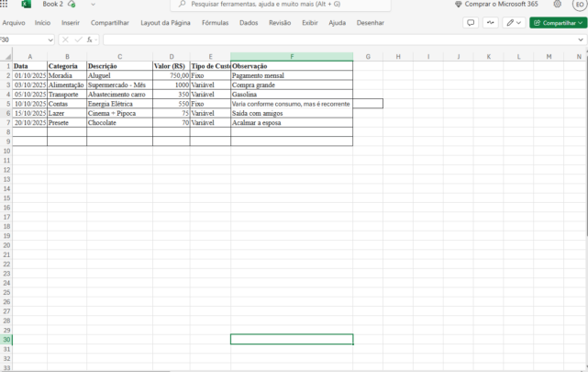
Task: Click the catch up activity icon
Action: tap(493, 22)
